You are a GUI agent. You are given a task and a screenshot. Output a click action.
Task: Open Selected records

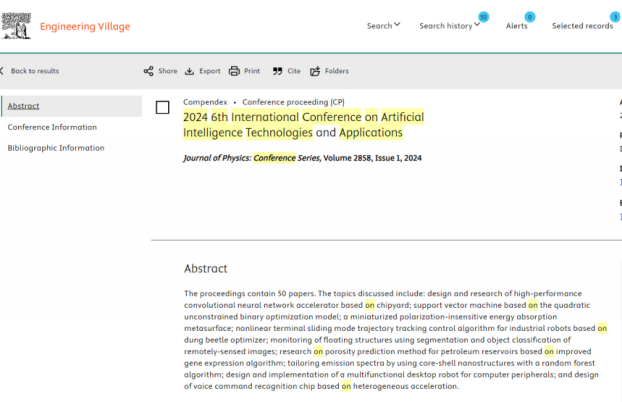[x=582, y=26]
